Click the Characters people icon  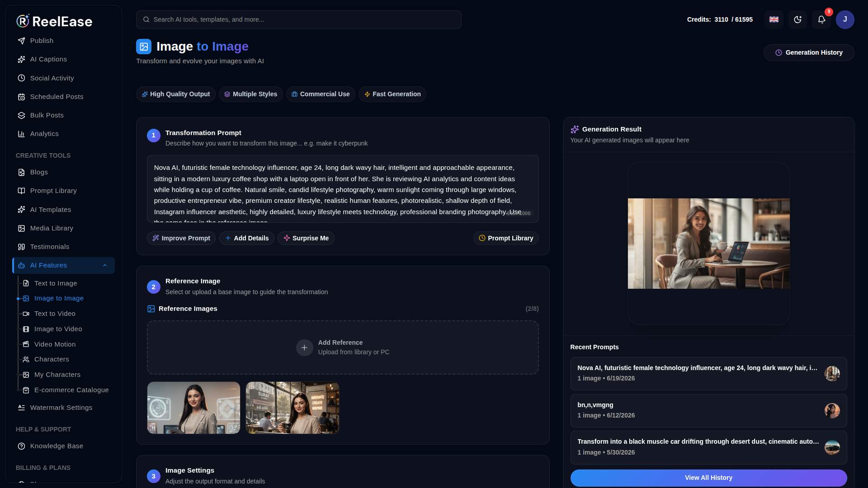pyautogui.click(x=26, y=359)
